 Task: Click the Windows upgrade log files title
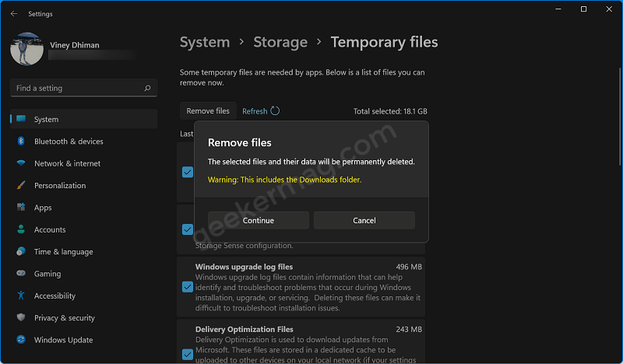[x=244, y=267]
